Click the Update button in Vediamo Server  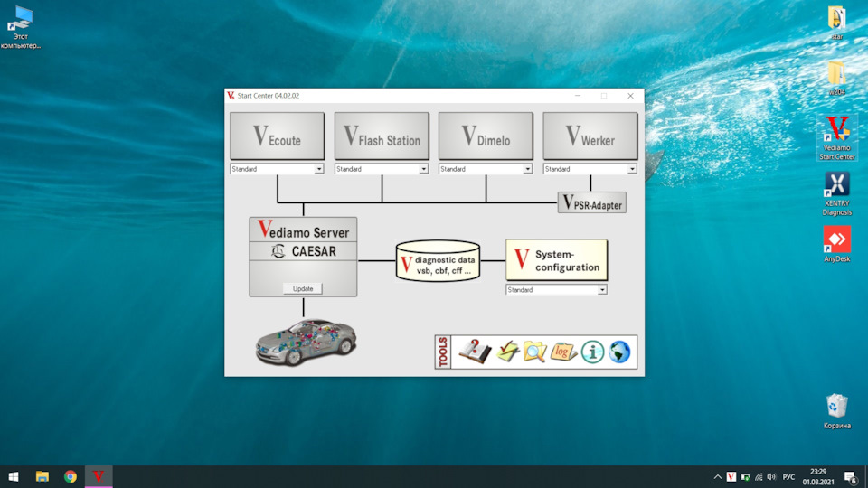[303, 289]
